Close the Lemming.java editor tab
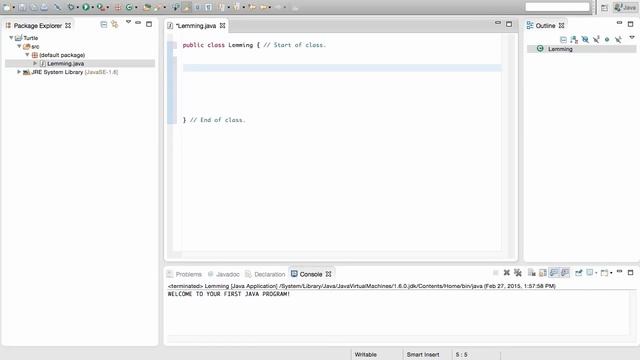The image size is (640, 360). [222, 25]
